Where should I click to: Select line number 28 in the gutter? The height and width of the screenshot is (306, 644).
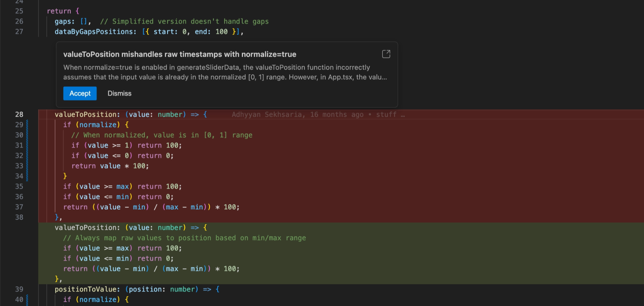point(19,114)
